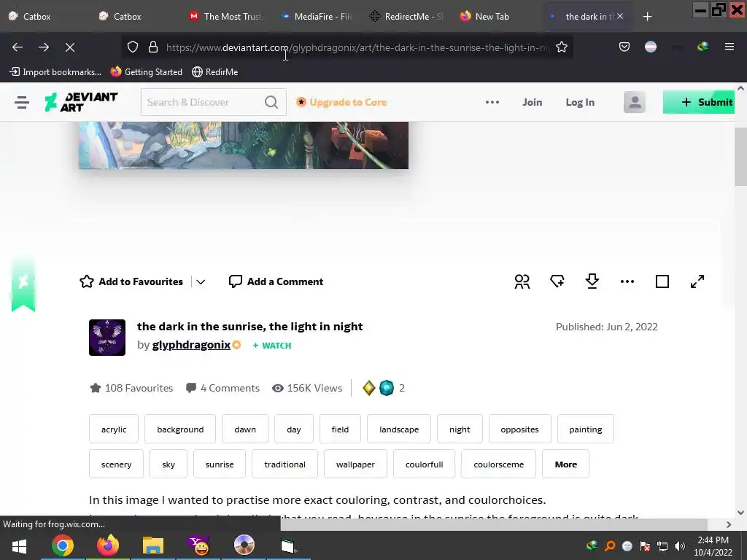This screenshot has width=747, height=560.
Task: Select the landscape tag
Action: pyautogui.click(x=399, y=429)
